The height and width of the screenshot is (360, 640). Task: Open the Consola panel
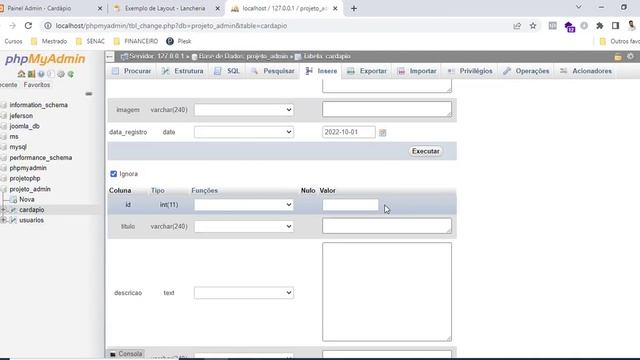(x=126, y=354)
